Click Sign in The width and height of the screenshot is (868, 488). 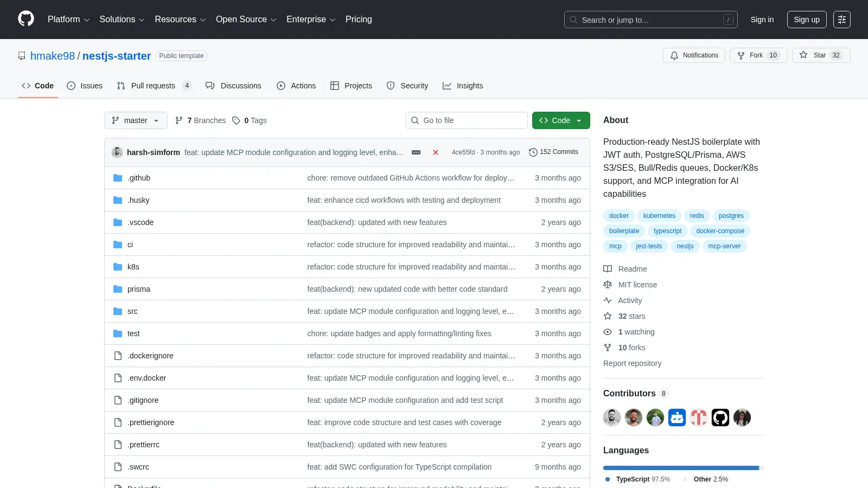click(x=762, y=20)
